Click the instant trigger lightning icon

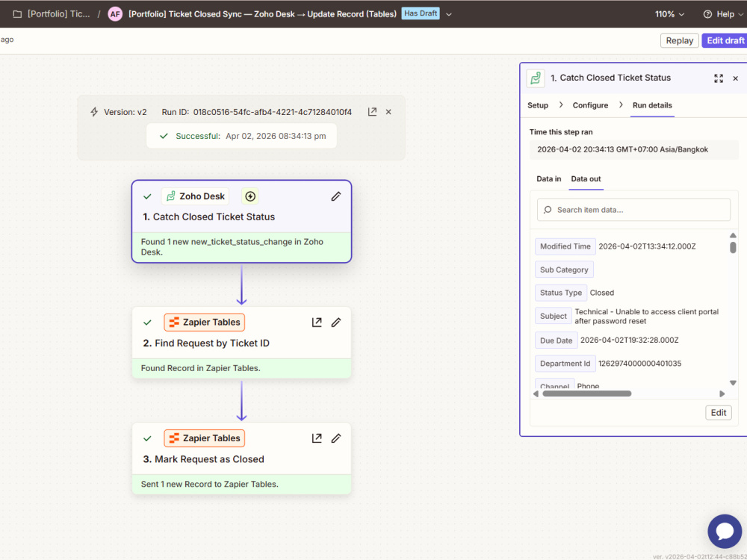pos(250,196)
